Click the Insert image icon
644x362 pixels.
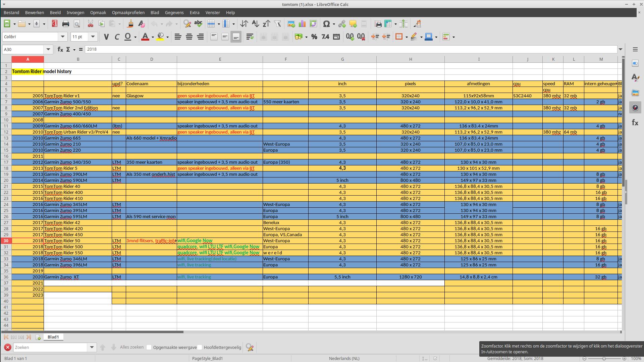291,24
